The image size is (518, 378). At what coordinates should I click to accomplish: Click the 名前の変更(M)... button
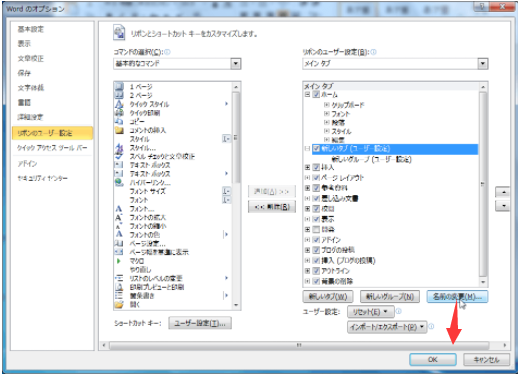[457, 296]
